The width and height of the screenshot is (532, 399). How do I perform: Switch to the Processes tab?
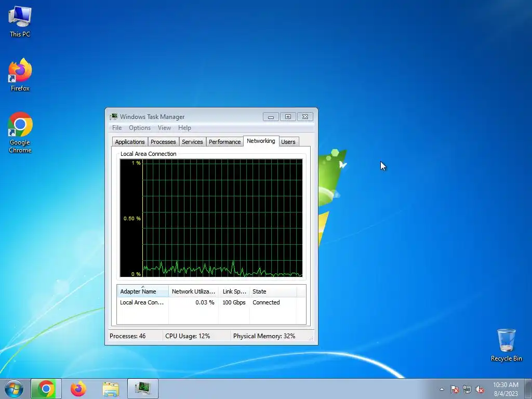[x=163, y=142]
